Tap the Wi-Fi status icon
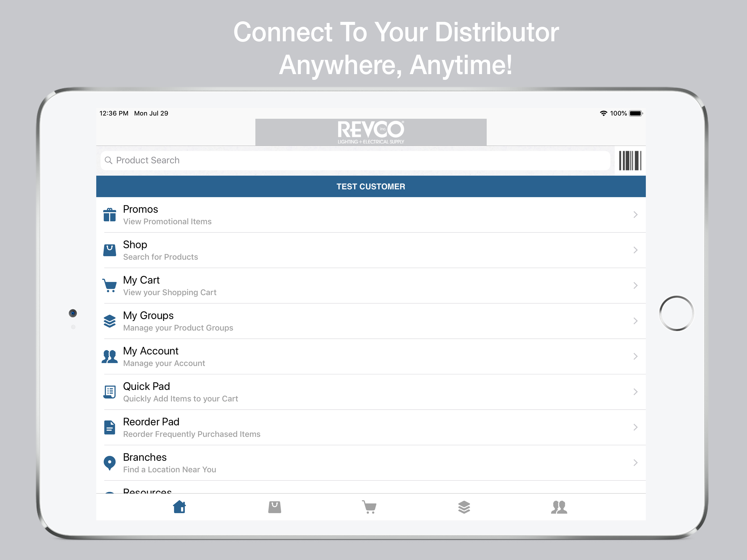747x560 pixels. [603, 113]
